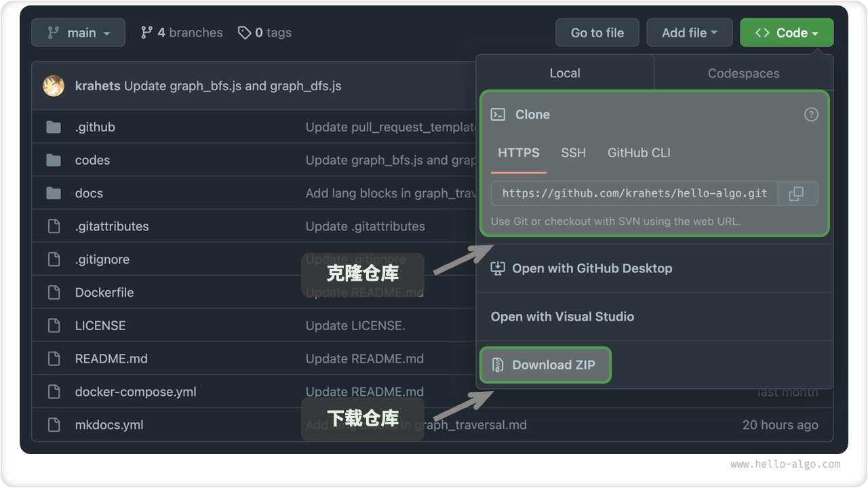Select the GitHub CLI clone tab
This screenshot has width=868, height=488.
coord(638,152)
